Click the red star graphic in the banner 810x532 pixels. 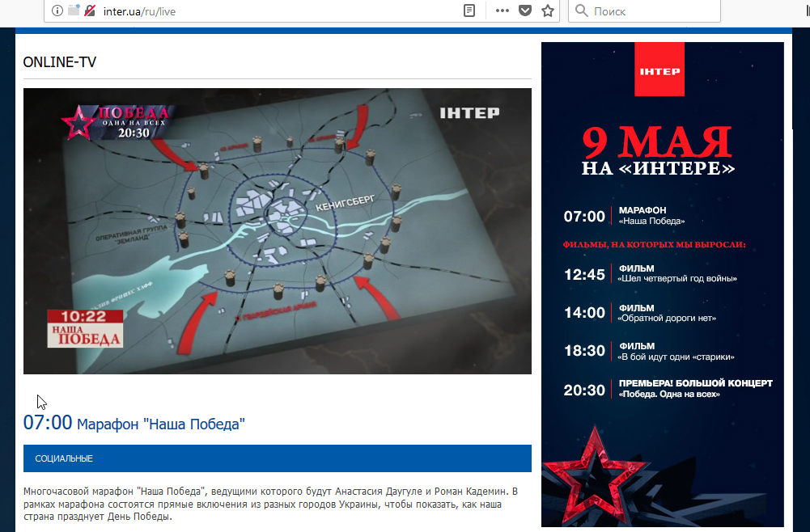594,475
